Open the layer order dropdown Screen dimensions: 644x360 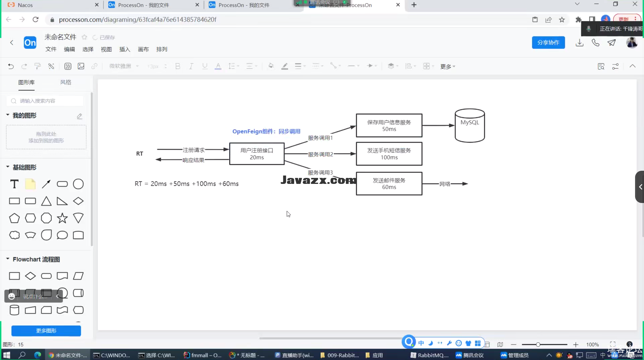(x=393, y=66)
